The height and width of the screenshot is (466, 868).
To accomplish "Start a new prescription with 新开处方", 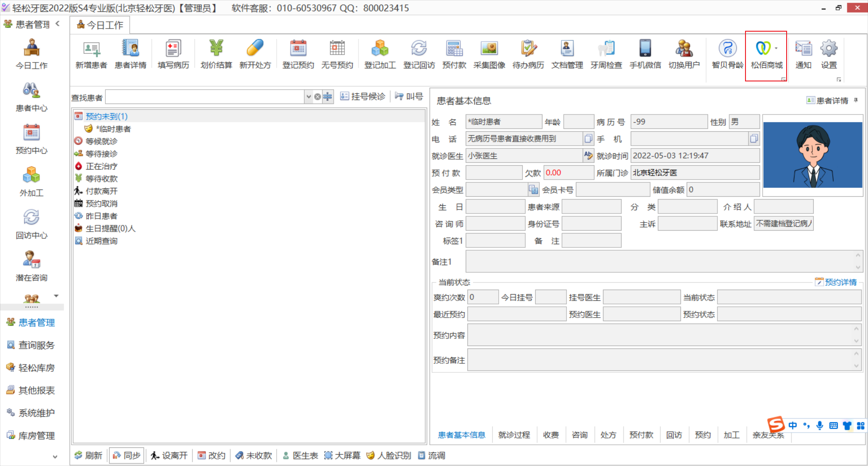I will point(255,54).
